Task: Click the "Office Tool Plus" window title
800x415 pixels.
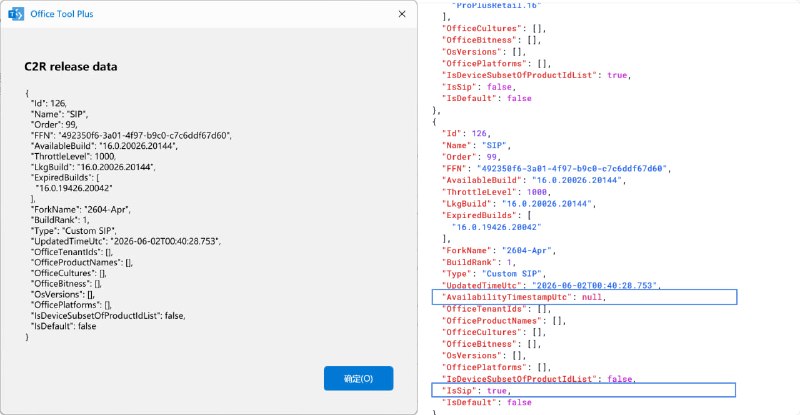Action: tap(62, 14)
